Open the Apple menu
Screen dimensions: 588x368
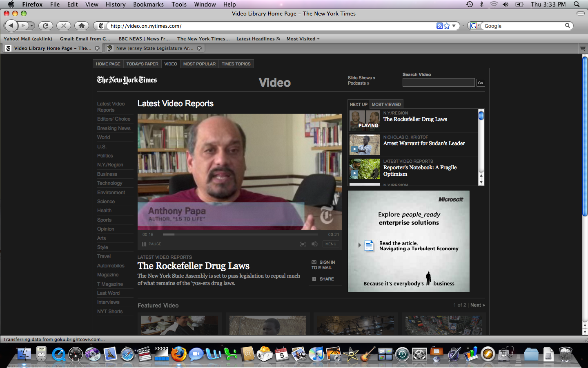pos(11,4)
